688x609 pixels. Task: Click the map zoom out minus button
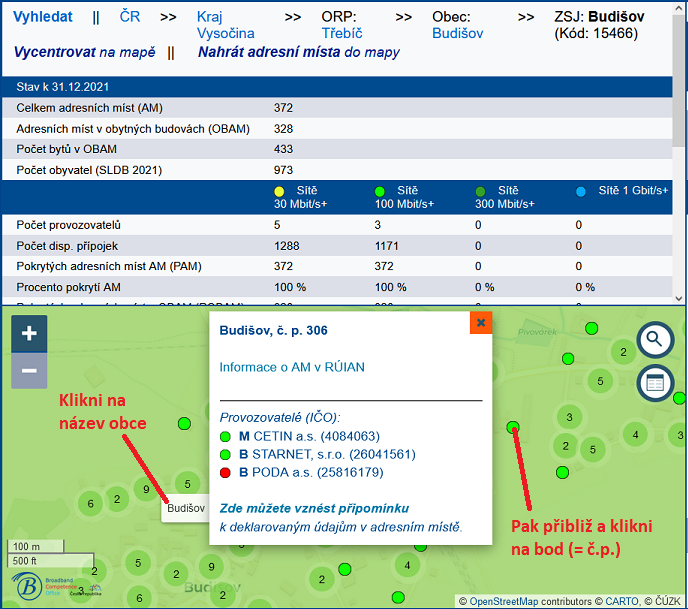click(29, 371)
